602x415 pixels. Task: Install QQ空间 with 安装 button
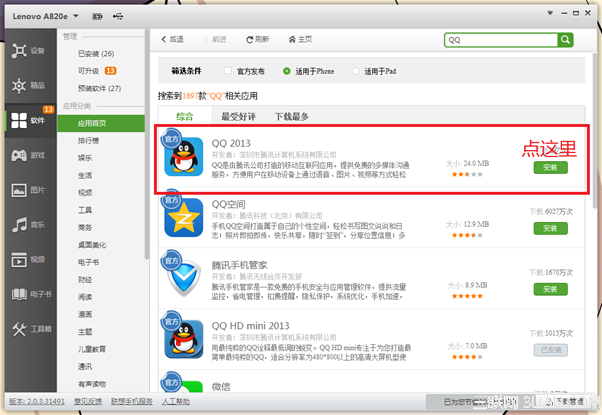pos(550,228)
